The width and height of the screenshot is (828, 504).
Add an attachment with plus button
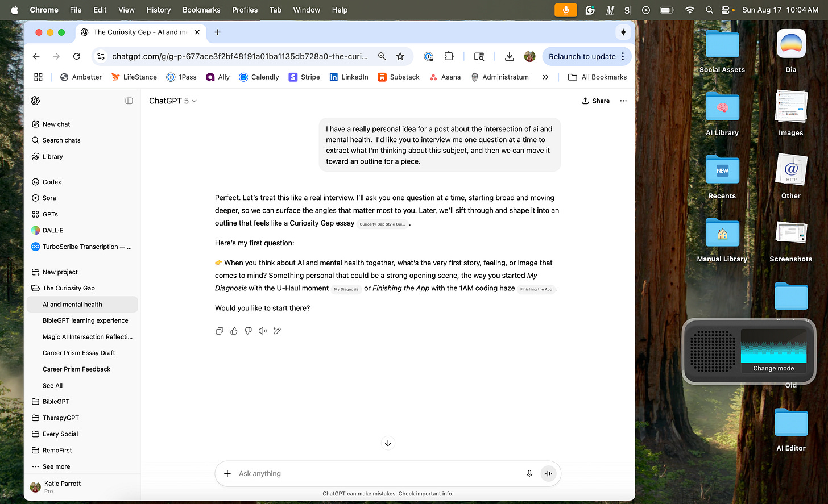coord(227,473)
